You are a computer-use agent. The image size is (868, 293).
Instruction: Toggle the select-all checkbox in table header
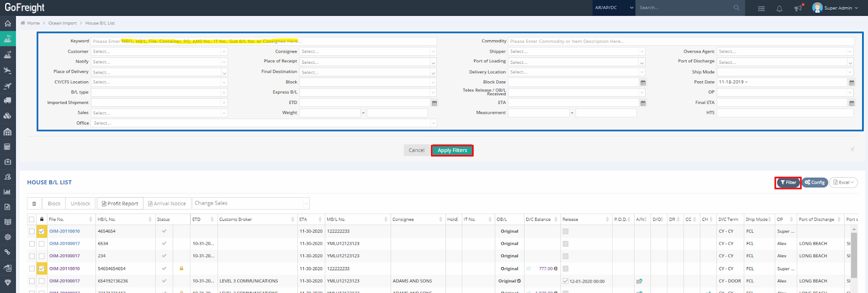pyautogui.click(x=31, y=219)
